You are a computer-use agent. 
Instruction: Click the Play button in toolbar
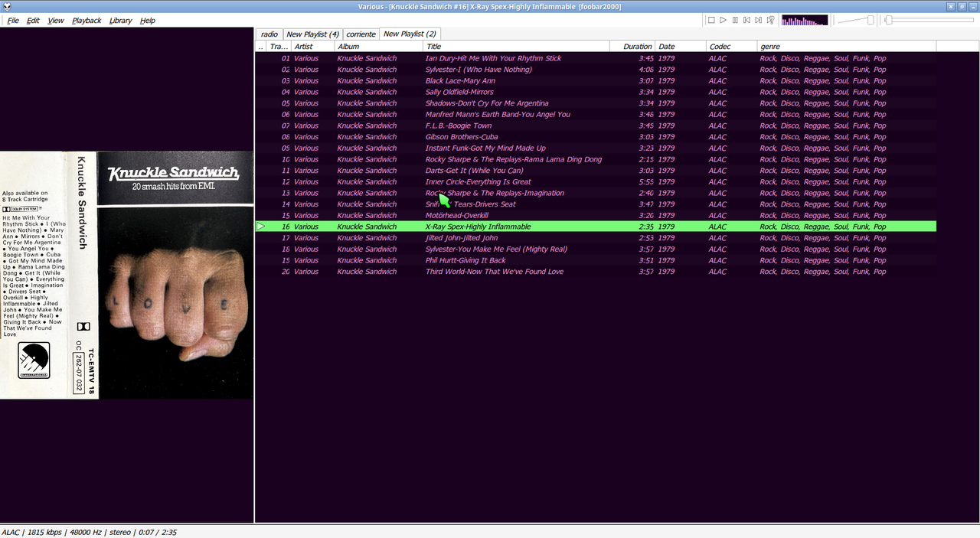[723, 20]
